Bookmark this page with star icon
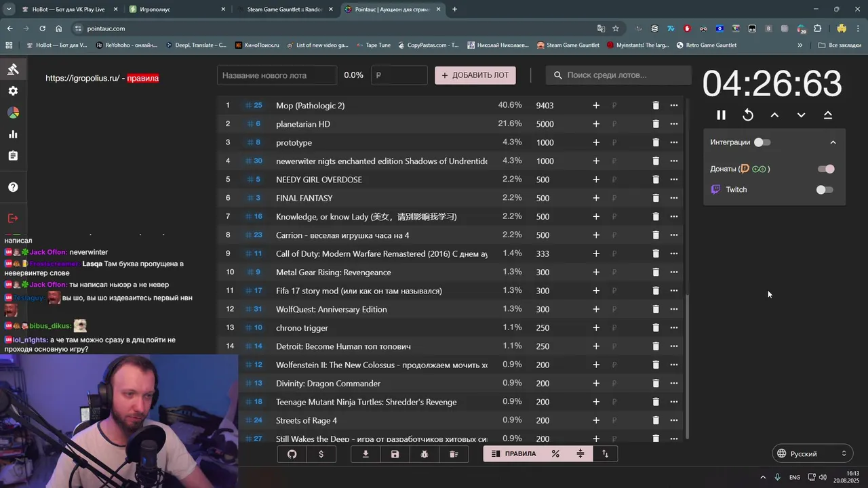The width and height of the screenshot is (868, 488). 616,28
